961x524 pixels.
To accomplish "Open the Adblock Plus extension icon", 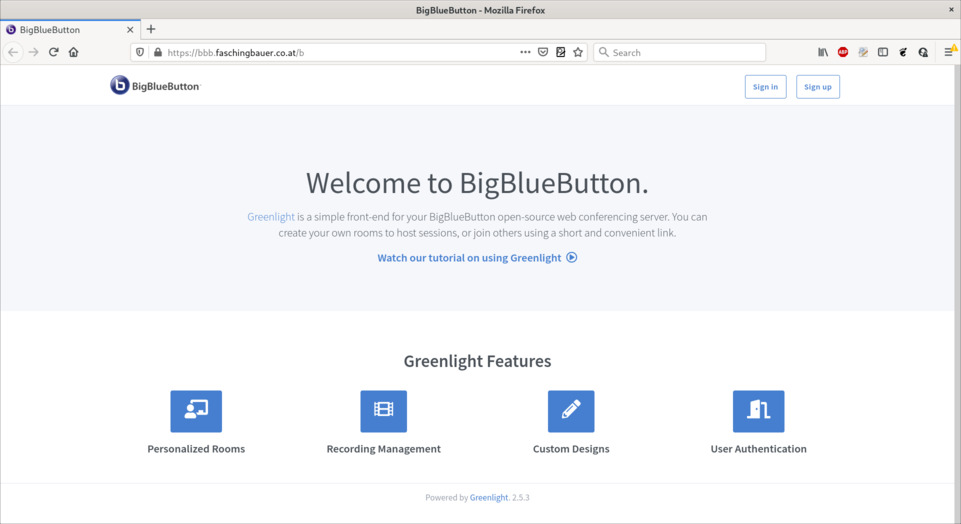I will [843, 52].
